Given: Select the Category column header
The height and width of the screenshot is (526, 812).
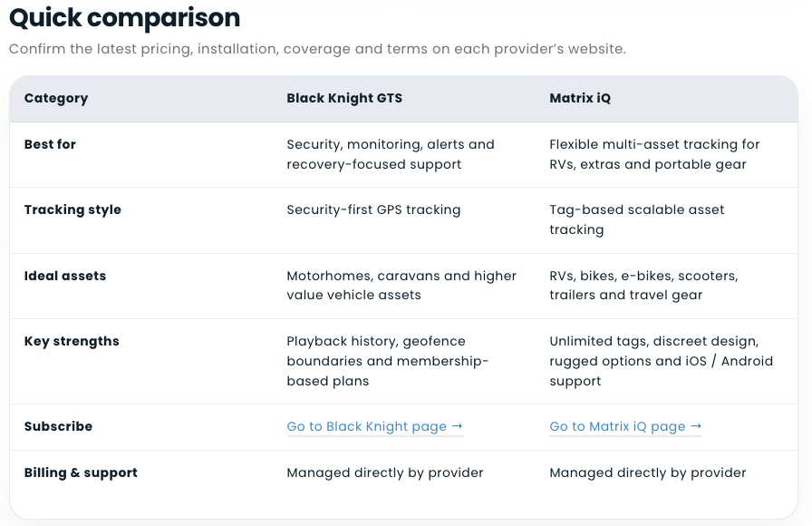Looking at the screenshot, I should pyautogui.click(x=56, y=98).
